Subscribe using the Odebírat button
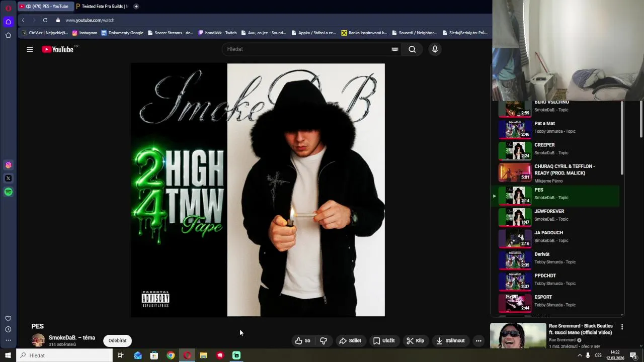The height and width of the screenshot is (362, 644). (118, 341)
